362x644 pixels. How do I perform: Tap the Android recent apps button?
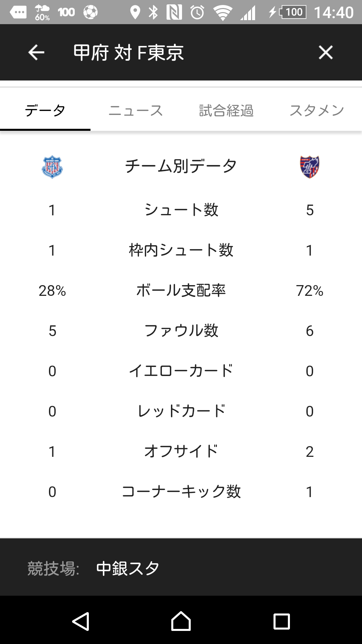282,622
